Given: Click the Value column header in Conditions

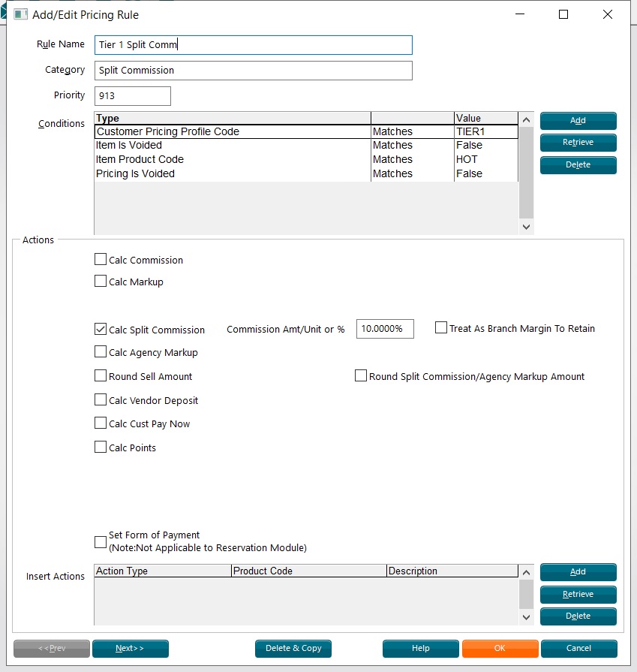Looking at the screenshot, I should (485, 119).
